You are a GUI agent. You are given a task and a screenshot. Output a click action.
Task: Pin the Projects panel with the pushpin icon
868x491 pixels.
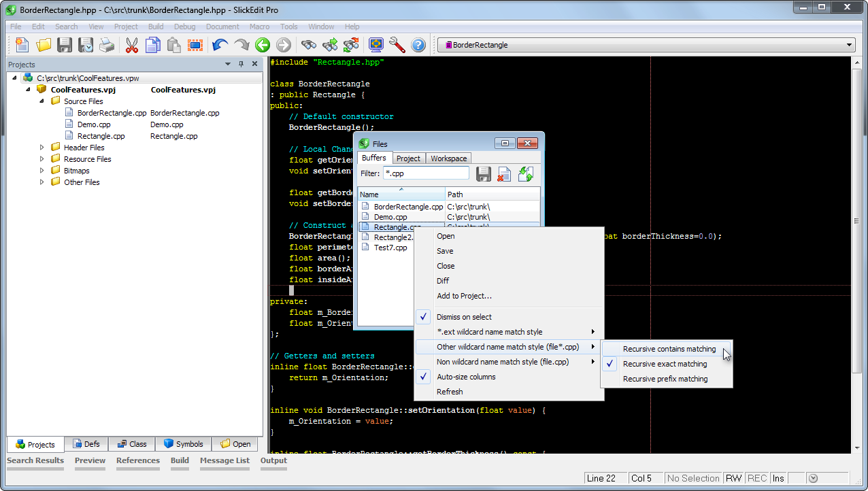click(x=241, y=64)
